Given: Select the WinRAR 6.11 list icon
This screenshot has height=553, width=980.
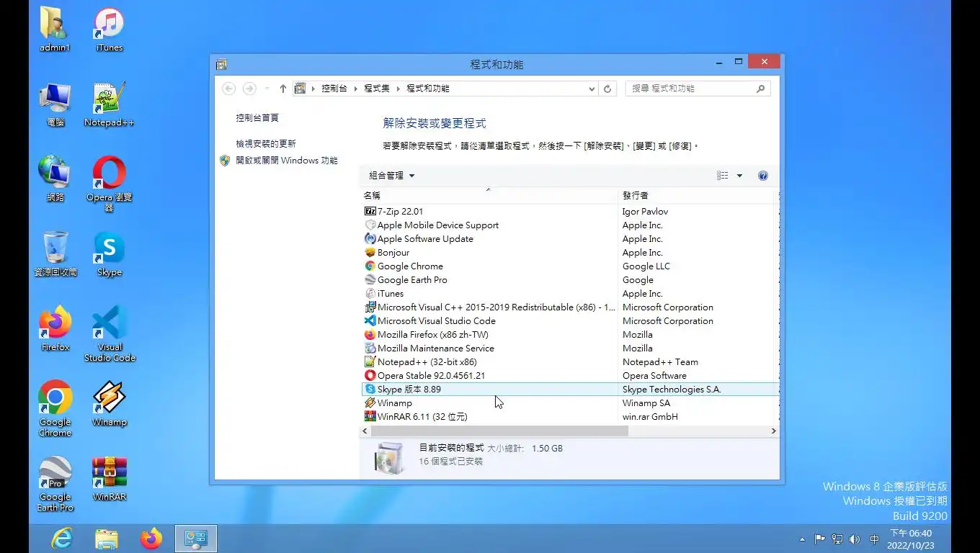Looking at the screenshot, I should tap(370, 417).
